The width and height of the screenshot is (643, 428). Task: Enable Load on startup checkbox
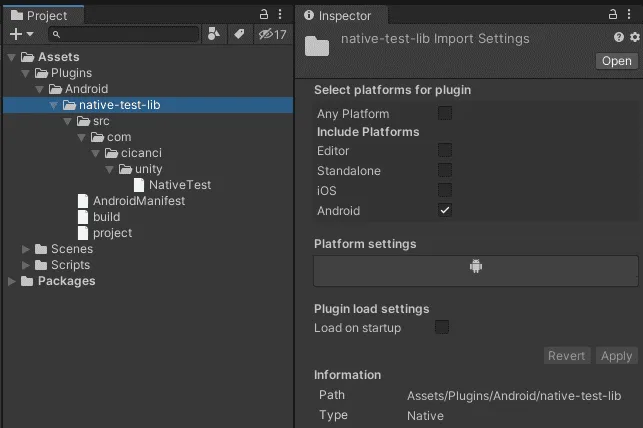tap(442, 327)
